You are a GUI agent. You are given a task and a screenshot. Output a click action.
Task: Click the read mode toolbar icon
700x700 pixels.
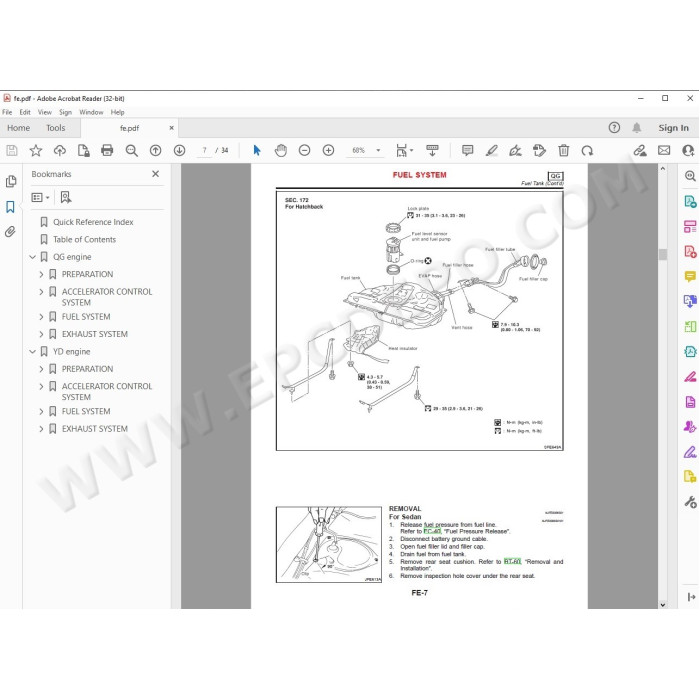(x=432, y=150)
